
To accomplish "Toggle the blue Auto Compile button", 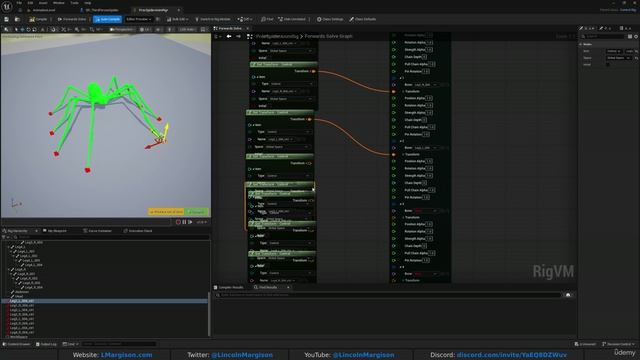I will pos(108,19).
